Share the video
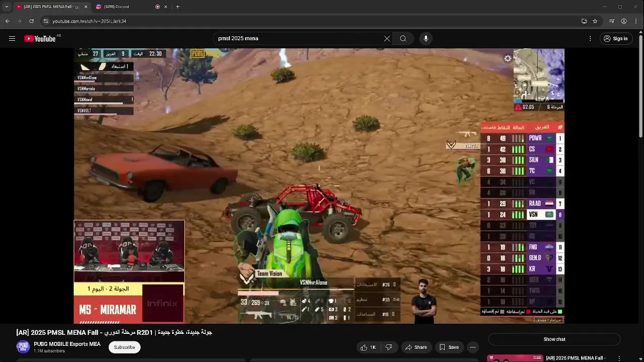This screenshot has width=644, height=362. [416, 347]
